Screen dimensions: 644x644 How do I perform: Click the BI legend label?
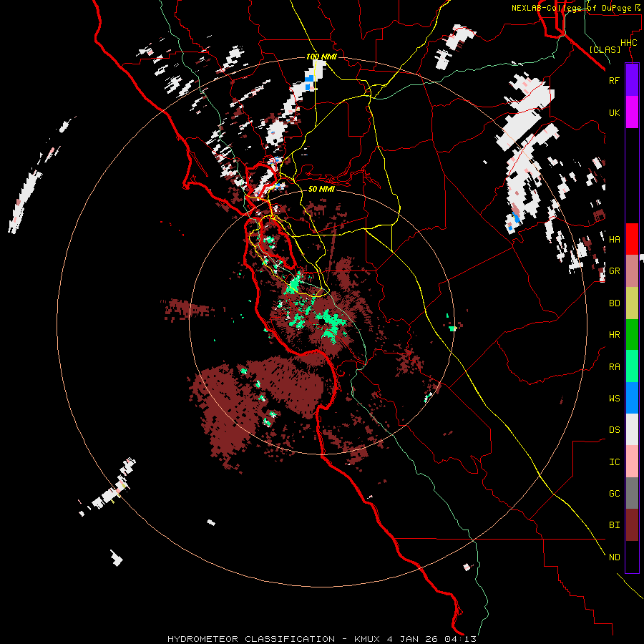[x=614, y=525]
